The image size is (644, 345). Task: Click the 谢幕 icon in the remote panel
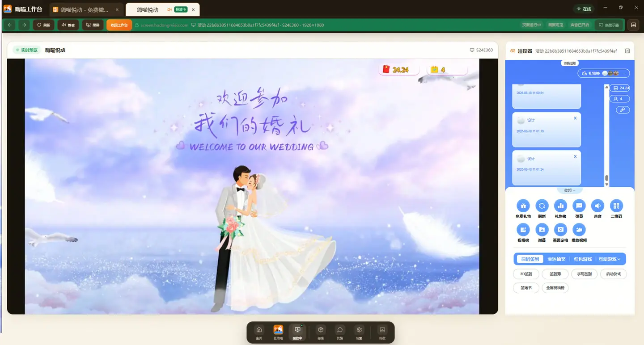point(542,230)
